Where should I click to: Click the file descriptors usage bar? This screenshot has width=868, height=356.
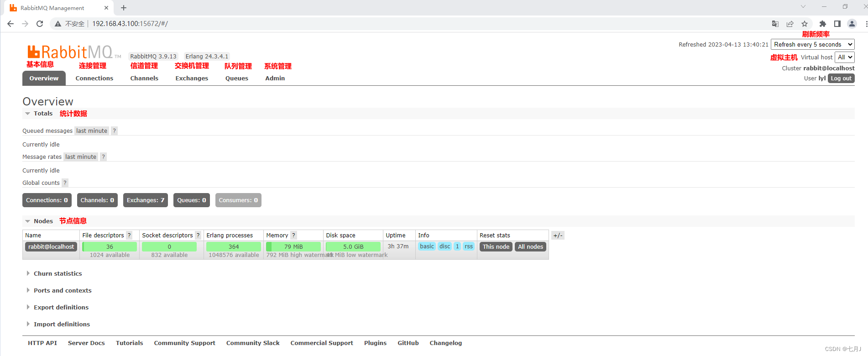click(110, 246)
